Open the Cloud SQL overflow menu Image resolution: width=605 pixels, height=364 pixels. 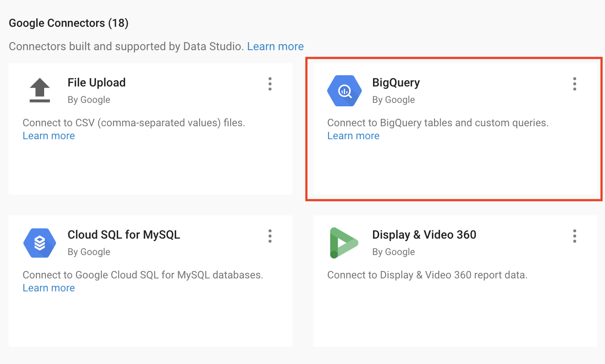270,236
